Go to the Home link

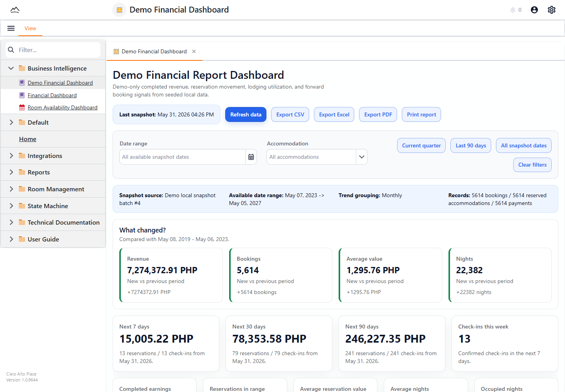tap(28, 139)
